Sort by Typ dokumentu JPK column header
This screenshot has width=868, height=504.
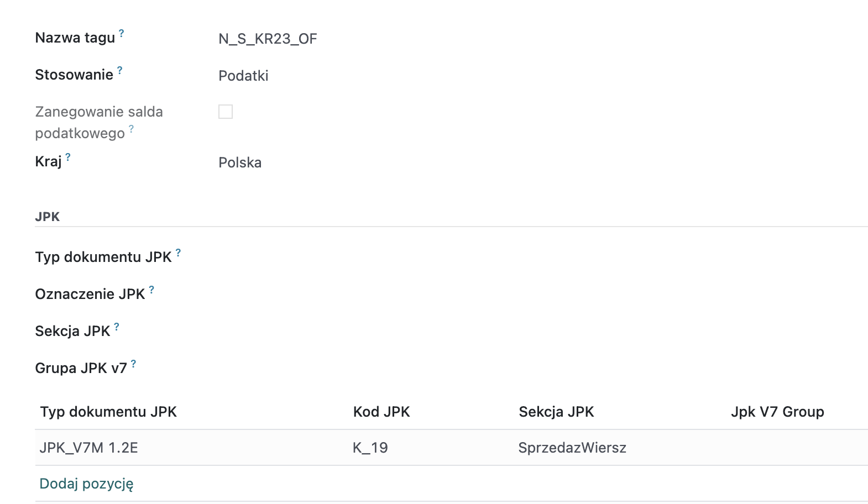[x=108, y=412]
